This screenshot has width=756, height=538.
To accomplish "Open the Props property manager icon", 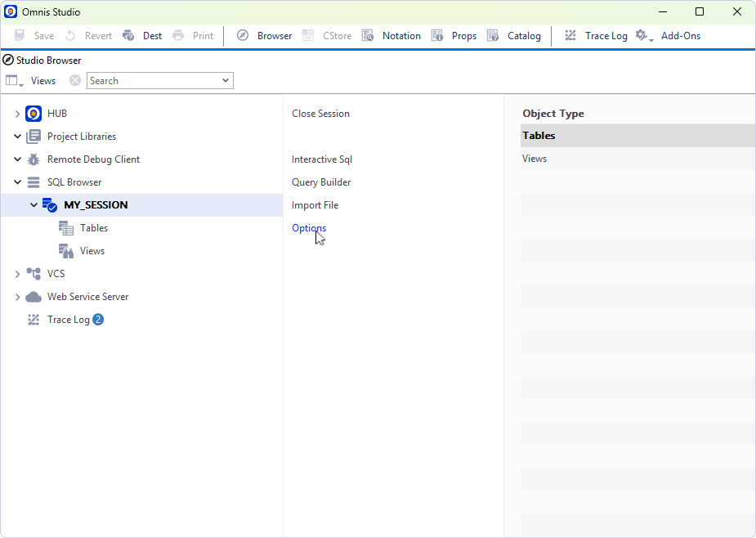I will tap(437, 36).
